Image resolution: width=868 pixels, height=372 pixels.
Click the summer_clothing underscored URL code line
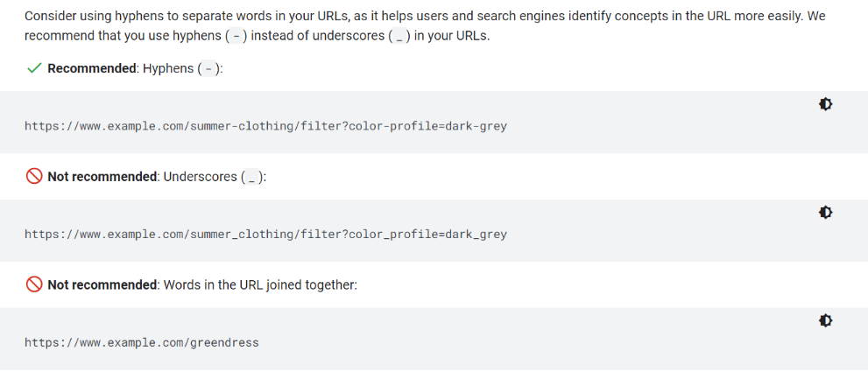pyautogui.click(x=265, y=235)
